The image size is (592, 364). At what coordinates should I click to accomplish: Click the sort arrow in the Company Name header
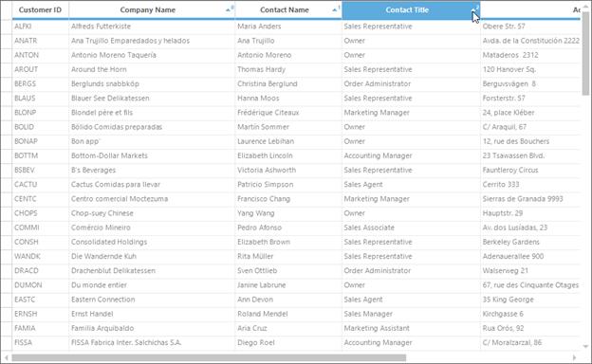coord(229,9)
